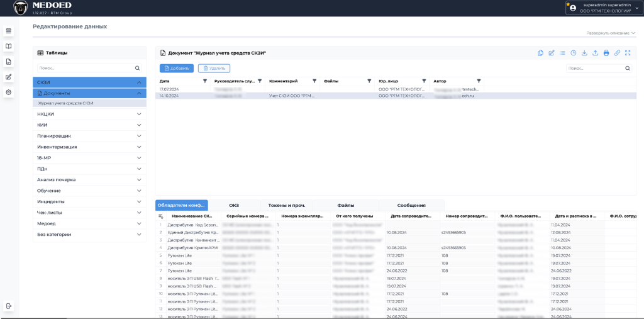Click the Удалить button

(x=214, y=68)
